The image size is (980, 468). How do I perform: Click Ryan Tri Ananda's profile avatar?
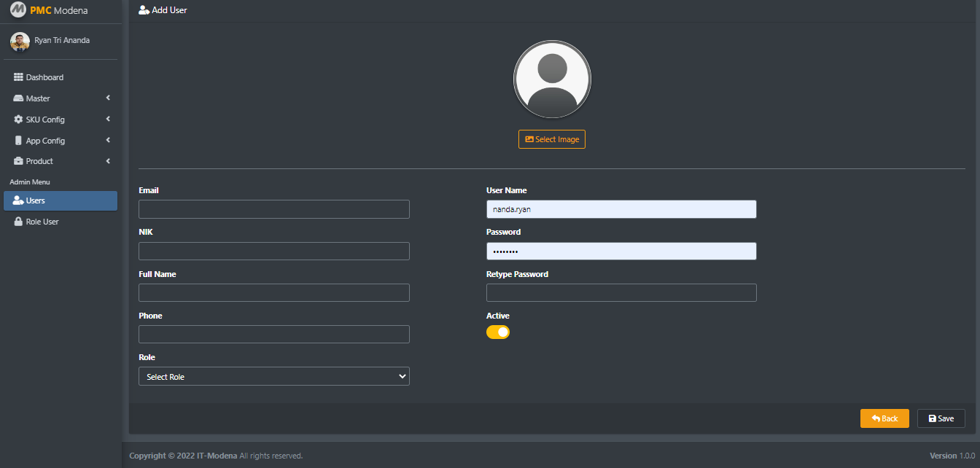[x=20, y=42]
